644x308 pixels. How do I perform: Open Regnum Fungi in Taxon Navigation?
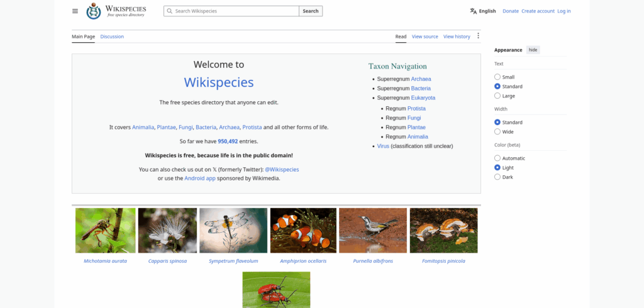point(414,118)
